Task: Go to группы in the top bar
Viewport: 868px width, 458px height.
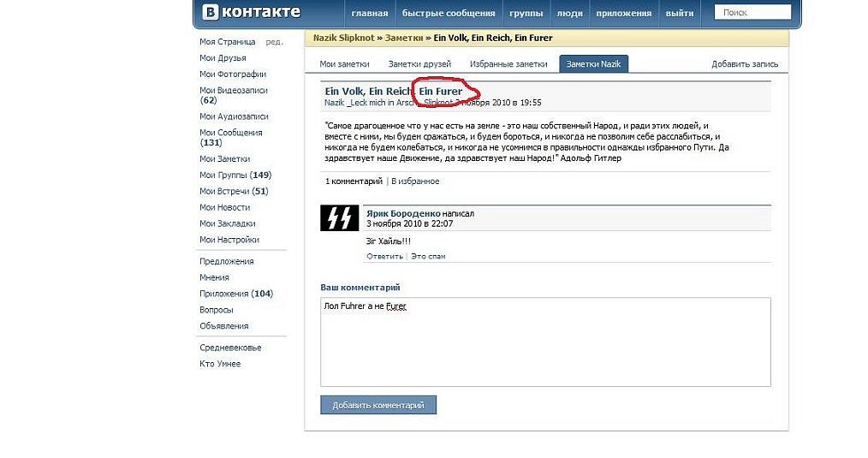Action: click(526, 13)
